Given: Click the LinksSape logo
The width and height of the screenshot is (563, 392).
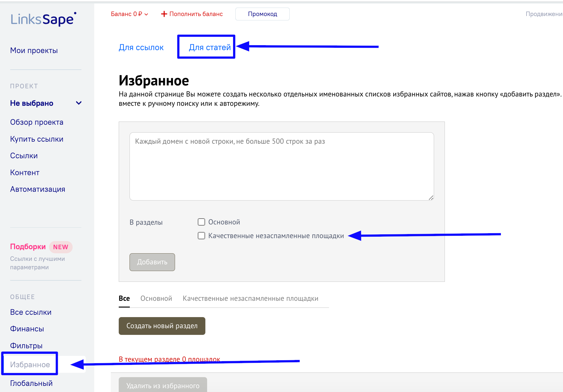Looking at the screenshot, I should click(43, 19).
